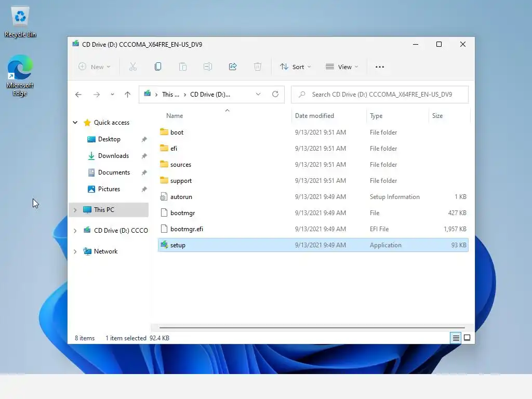532x399 pixels.
Task: Click the pin icon next to Documents
Action: [x=144, y=172]
